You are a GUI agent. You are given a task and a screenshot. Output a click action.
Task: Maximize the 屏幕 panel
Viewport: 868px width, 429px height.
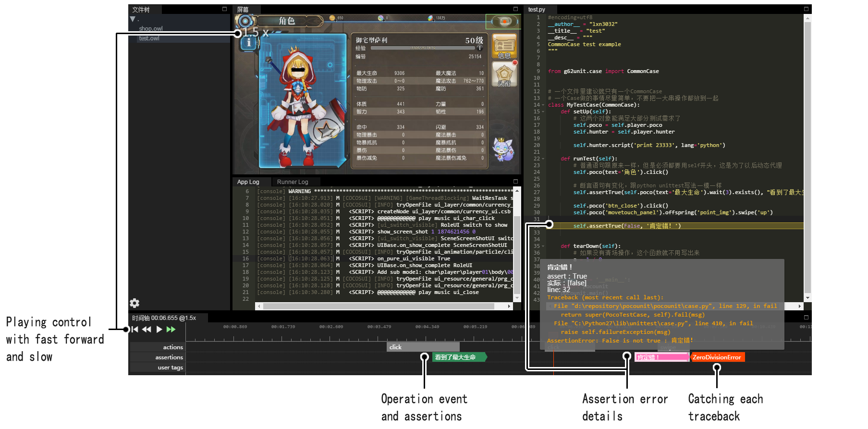pyautogui.click(x=515, y=9)
